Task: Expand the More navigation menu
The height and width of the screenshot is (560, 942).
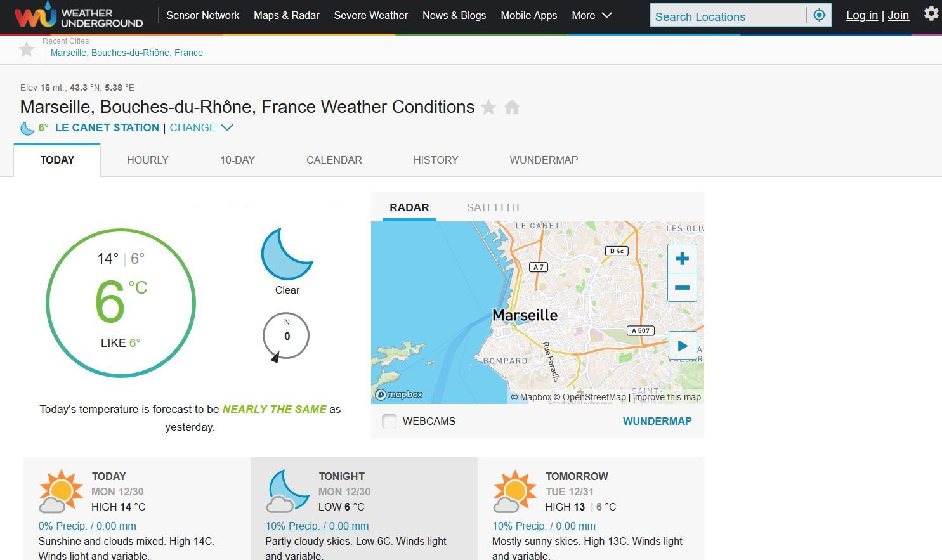Action: point(591,15)
